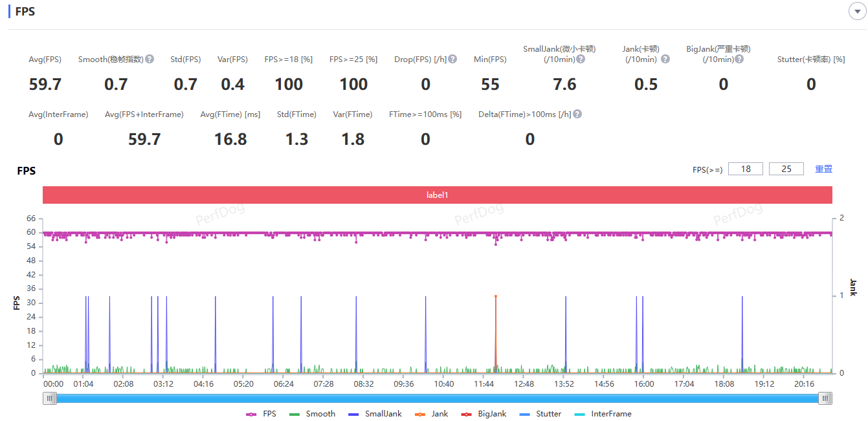
Task: Click help icon beside Drop(FPS) metric
Action: click(452, 59)
